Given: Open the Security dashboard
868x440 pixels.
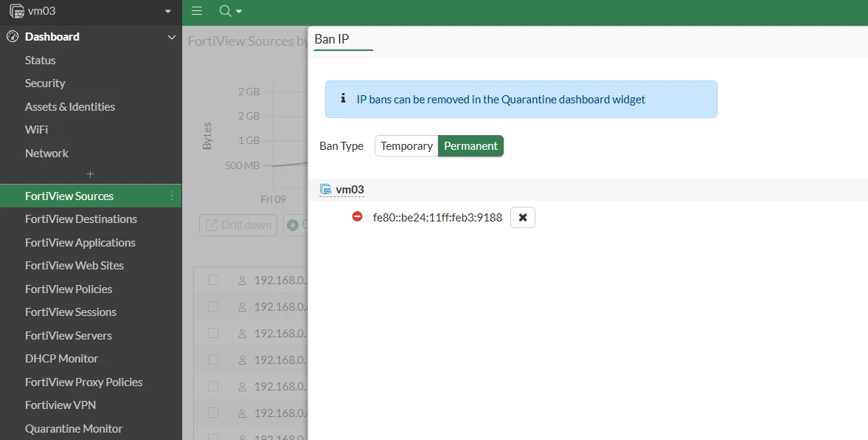Looking at the screenshot, I should coord(45,83).
